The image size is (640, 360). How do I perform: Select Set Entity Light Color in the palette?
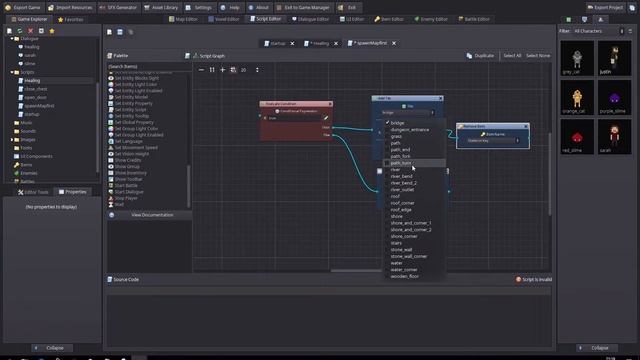[136, 84]
